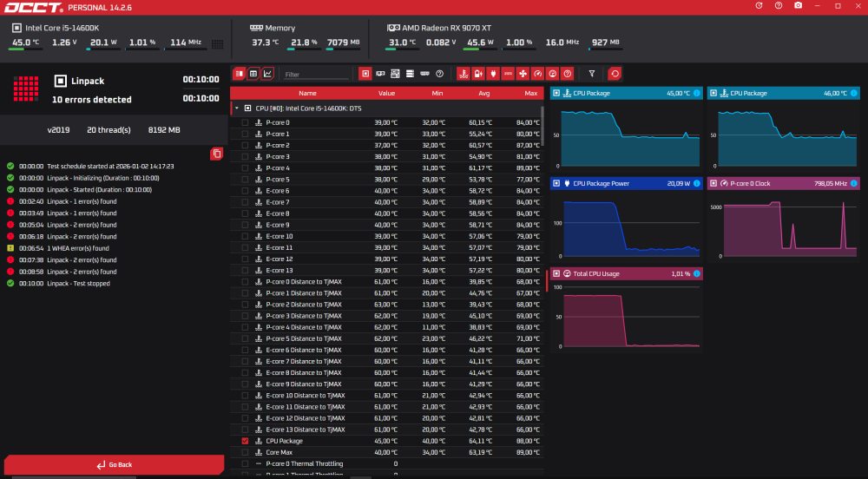Viewport: 868px width, 479px height.
Task: Click the screenshot camera icon in title bar
Action: tap(799, 5)
